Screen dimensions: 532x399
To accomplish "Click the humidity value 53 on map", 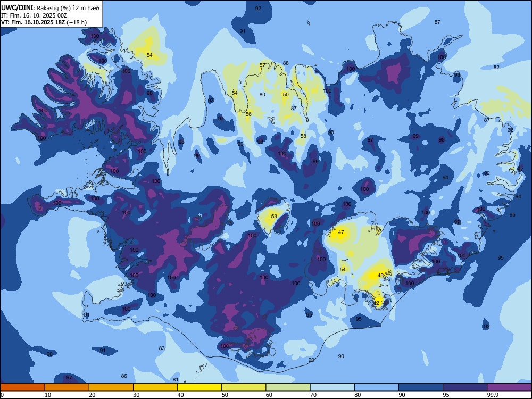I will pos(274,216).
